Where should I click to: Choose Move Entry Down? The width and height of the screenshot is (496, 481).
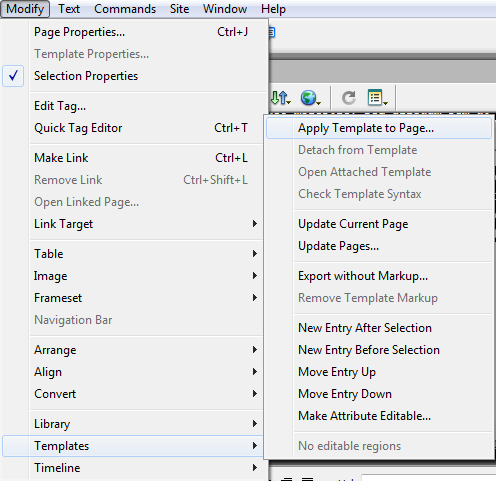[x=345, y=394]
